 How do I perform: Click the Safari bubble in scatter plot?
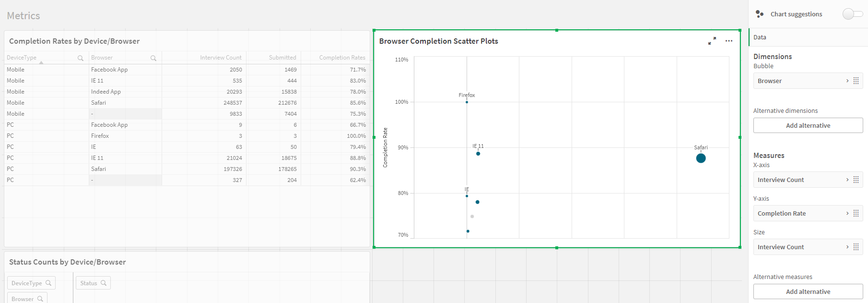tap(701, 158)
